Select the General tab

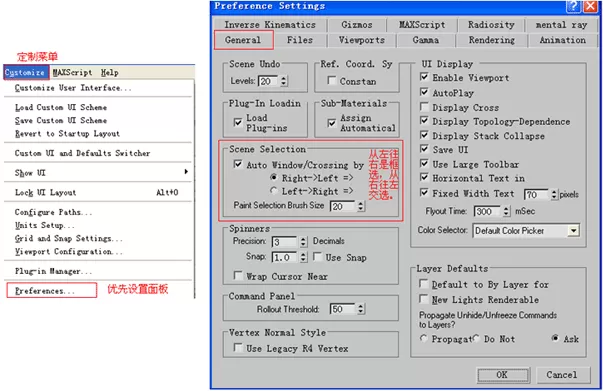(x=243, y=40)
